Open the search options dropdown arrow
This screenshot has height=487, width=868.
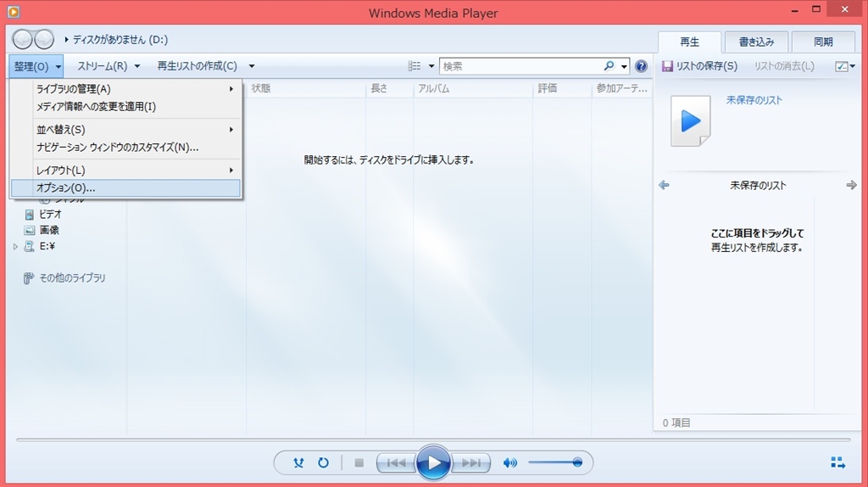coord(624,66)
